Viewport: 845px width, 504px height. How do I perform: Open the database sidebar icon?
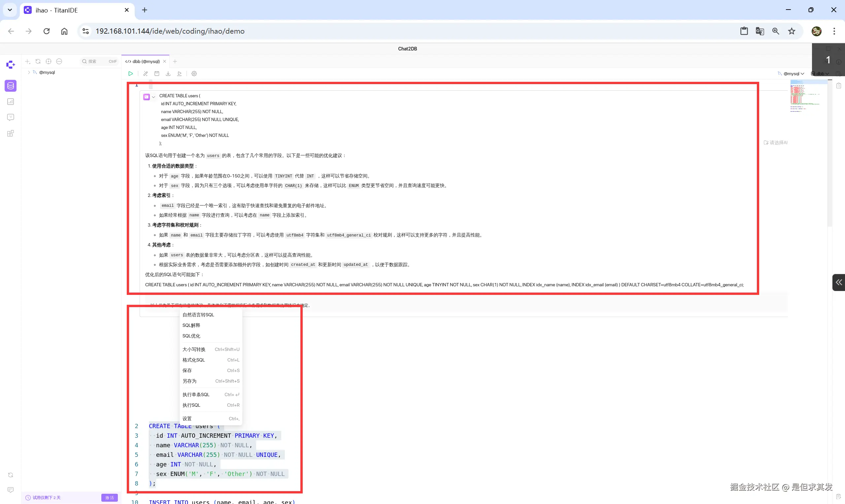coord(11,86)
